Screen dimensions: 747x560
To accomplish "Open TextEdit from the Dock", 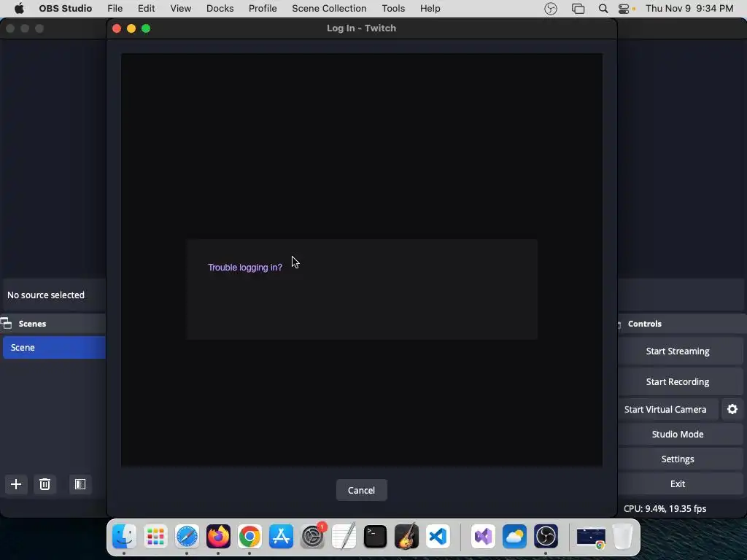I will click(x=344, y=537).
